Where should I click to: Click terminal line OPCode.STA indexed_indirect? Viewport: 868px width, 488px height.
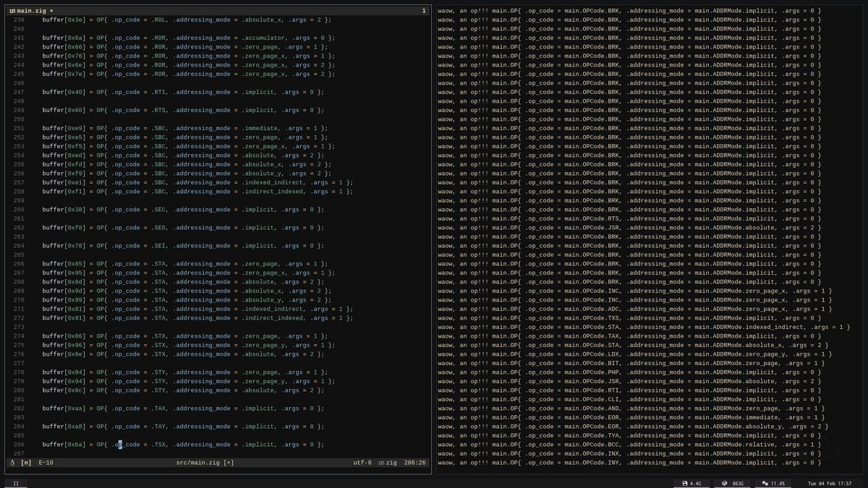(644, 327)
